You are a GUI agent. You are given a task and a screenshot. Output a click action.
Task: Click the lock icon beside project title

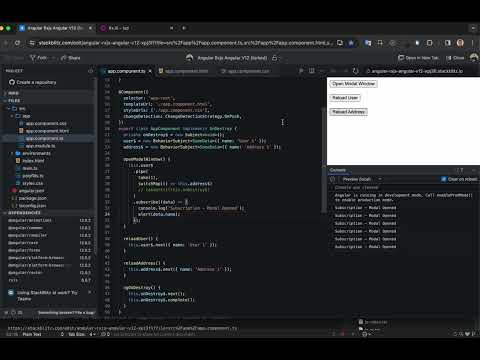(275, 58)
